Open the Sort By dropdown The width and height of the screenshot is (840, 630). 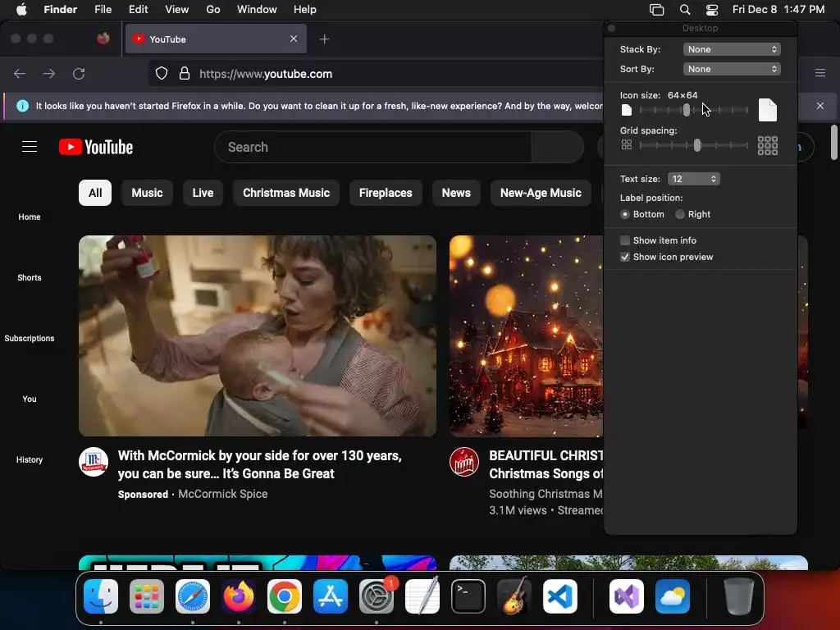pos(732,69)
